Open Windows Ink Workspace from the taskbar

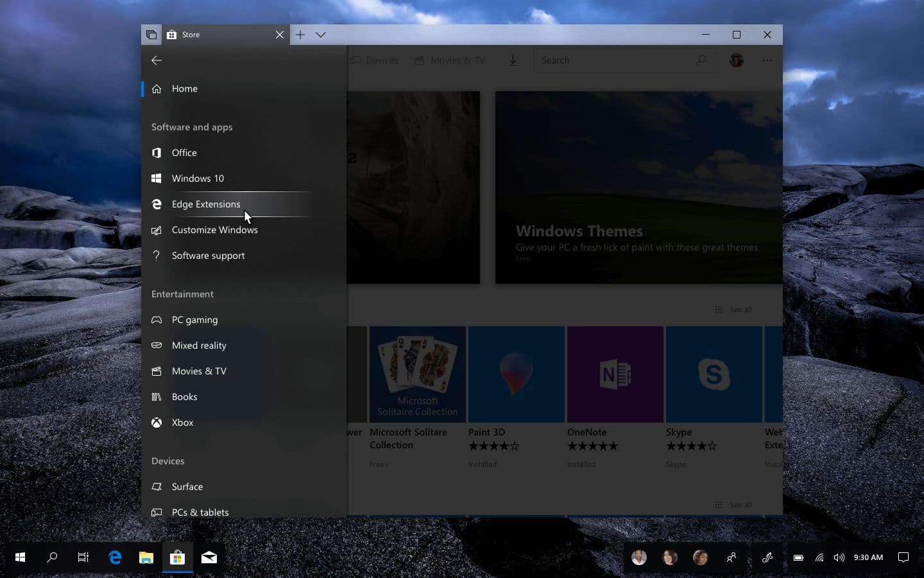[768, 558]
